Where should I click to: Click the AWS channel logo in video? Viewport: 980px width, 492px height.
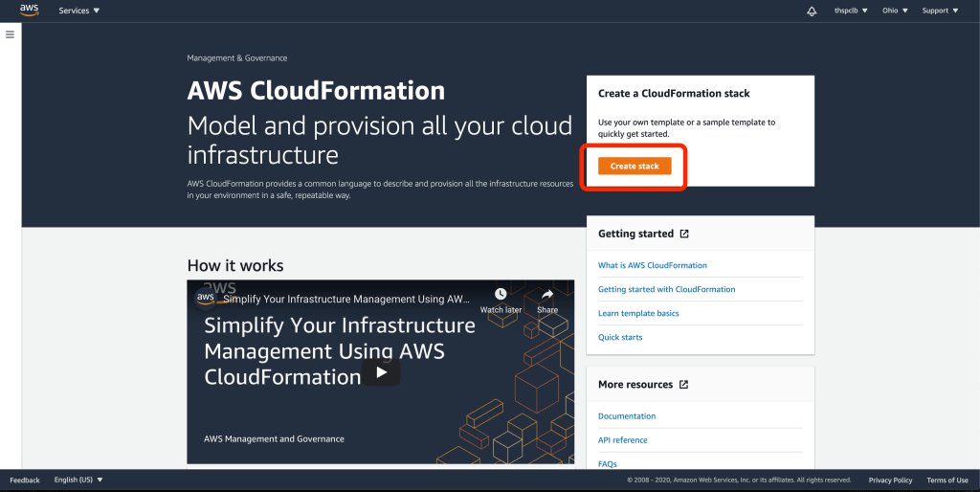click(206, 298)
